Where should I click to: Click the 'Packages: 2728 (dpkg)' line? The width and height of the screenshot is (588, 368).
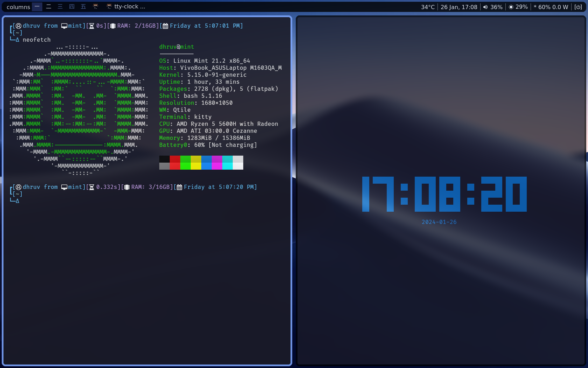click(219, 89)
